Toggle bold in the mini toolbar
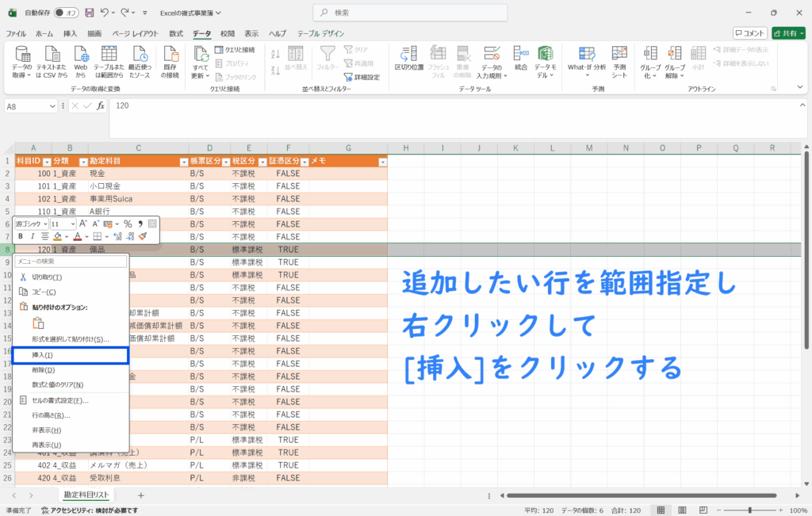 tap(21, 236)
